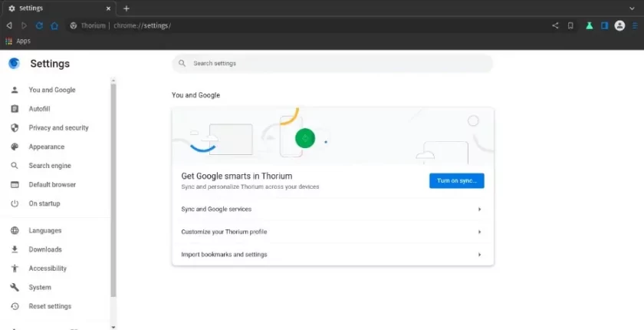Click the Get Google smarts in Thorium heading

237,176
